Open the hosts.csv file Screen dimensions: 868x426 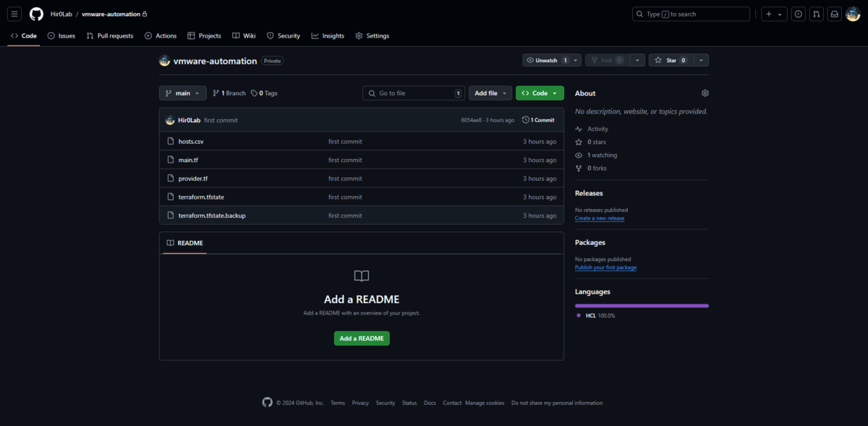tap(191, 141)
